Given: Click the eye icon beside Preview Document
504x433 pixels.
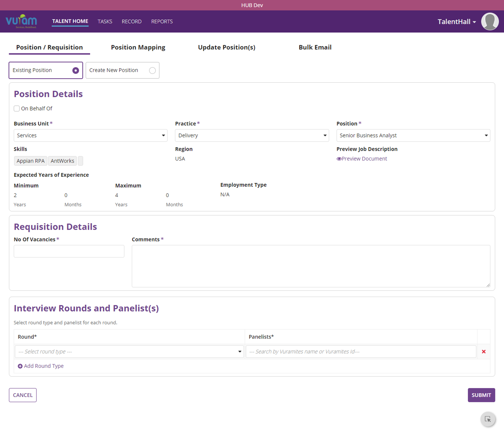Looking at the screenshot, I should 339,159.
